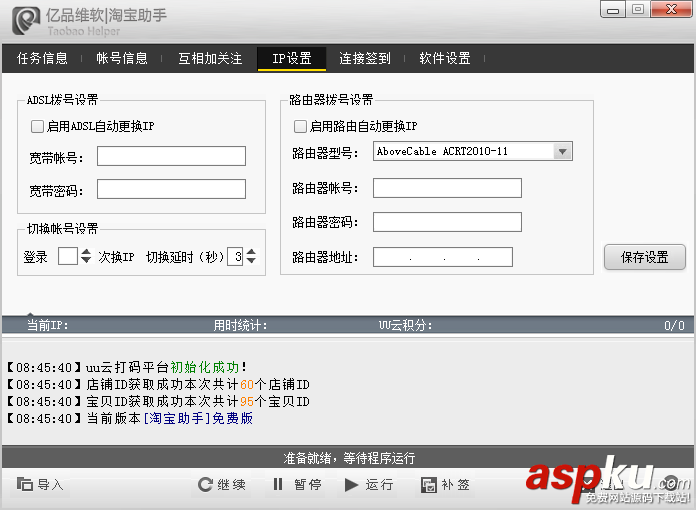696x510 pixels.
Task: Go to the 软件设置 tab
Action: click(x=444, y=58)
